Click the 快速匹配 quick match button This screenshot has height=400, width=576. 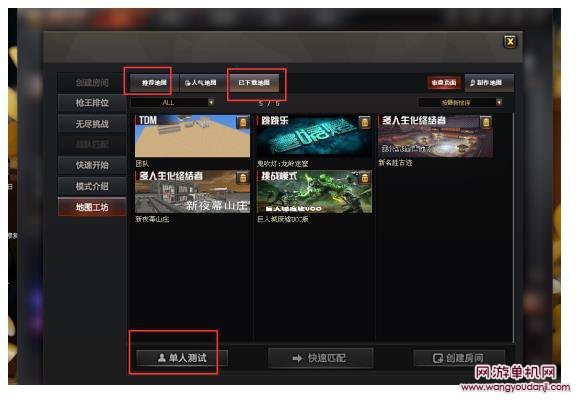[320, 358]
